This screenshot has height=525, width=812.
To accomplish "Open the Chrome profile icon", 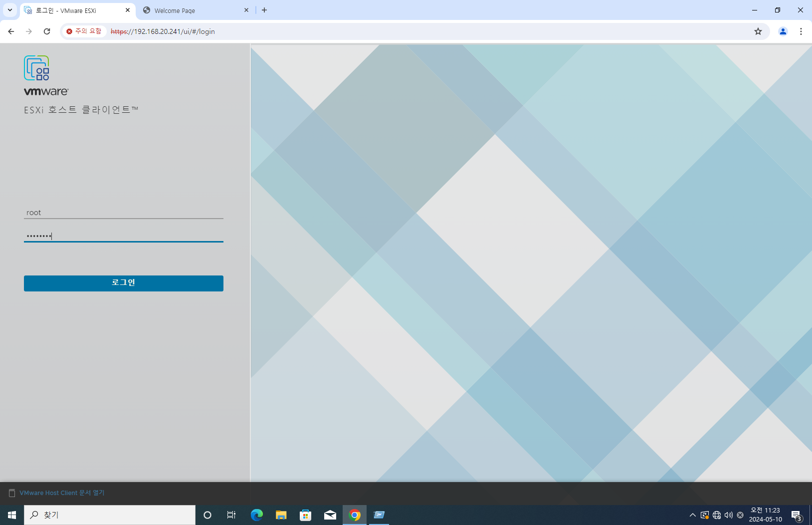I will tap(783, 31).
